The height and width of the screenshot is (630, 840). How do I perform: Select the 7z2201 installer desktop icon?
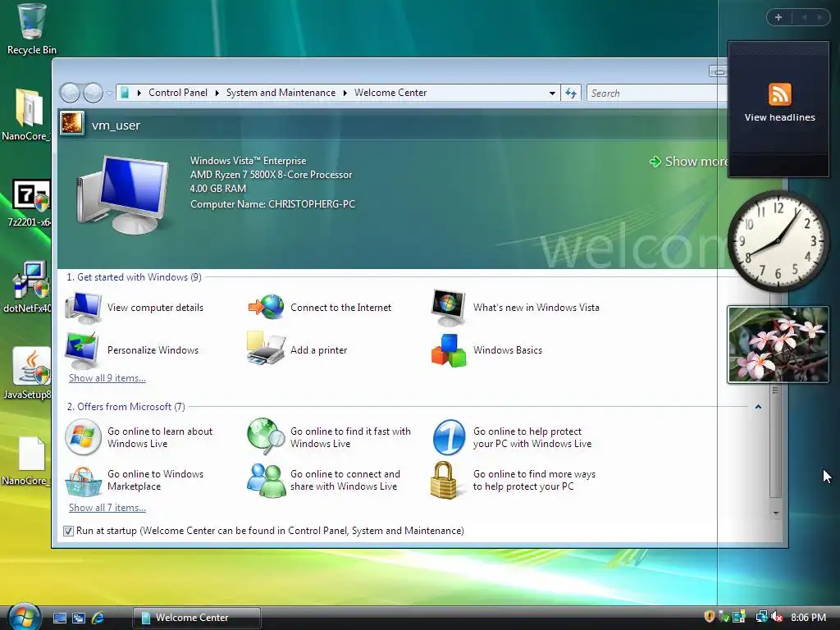pos(31,195)
